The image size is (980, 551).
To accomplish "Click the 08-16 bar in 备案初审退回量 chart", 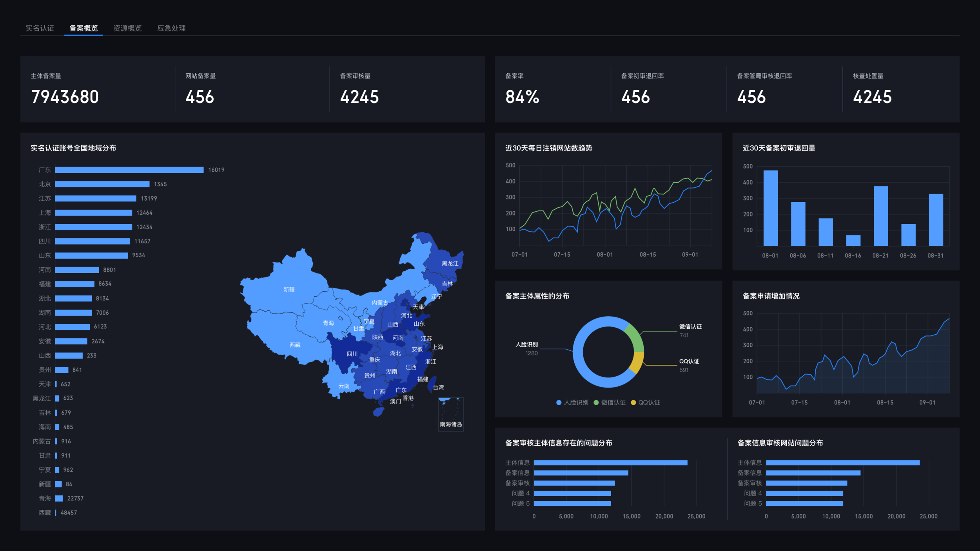I will 853,241.
